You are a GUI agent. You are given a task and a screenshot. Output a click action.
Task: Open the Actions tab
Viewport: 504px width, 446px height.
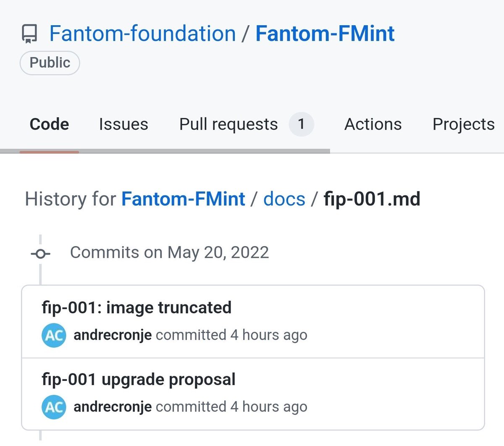373,124
